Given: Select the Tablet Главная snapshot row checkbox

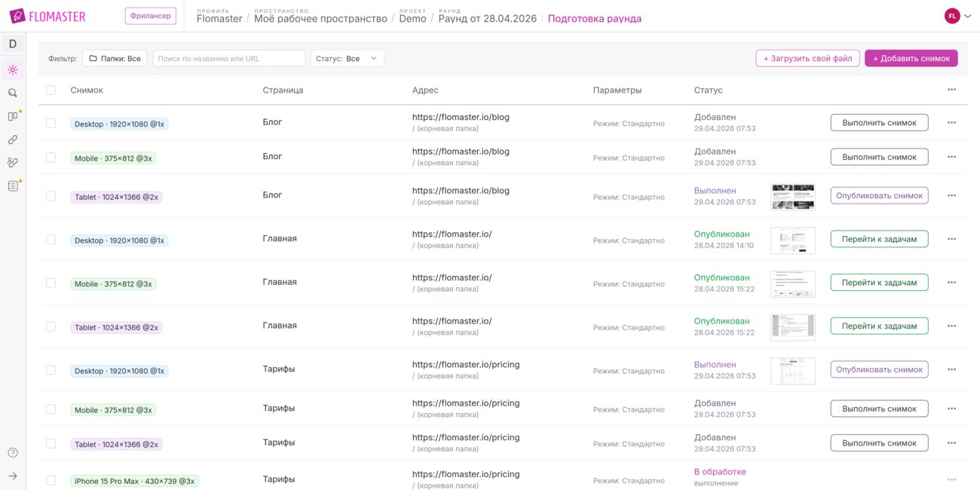Looking at the screenshot, I should (x=51, y=326).
